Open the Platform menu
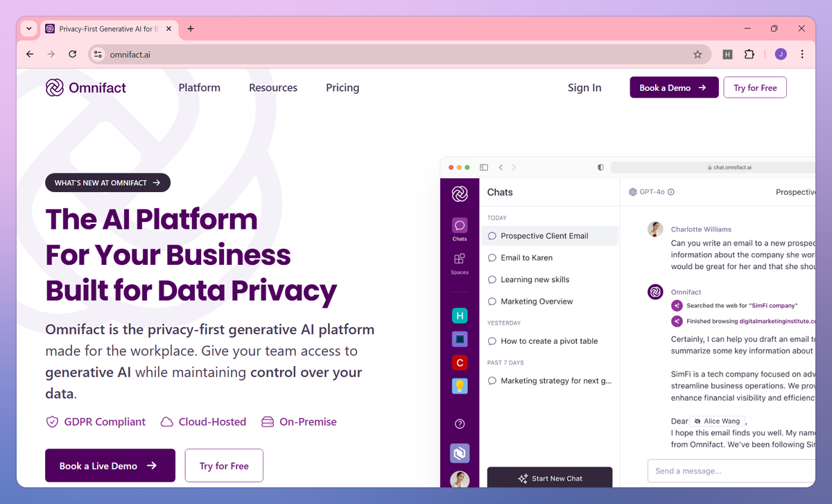Image resolution: width=832 pixels, height=504 pixels. pos(200,87)
